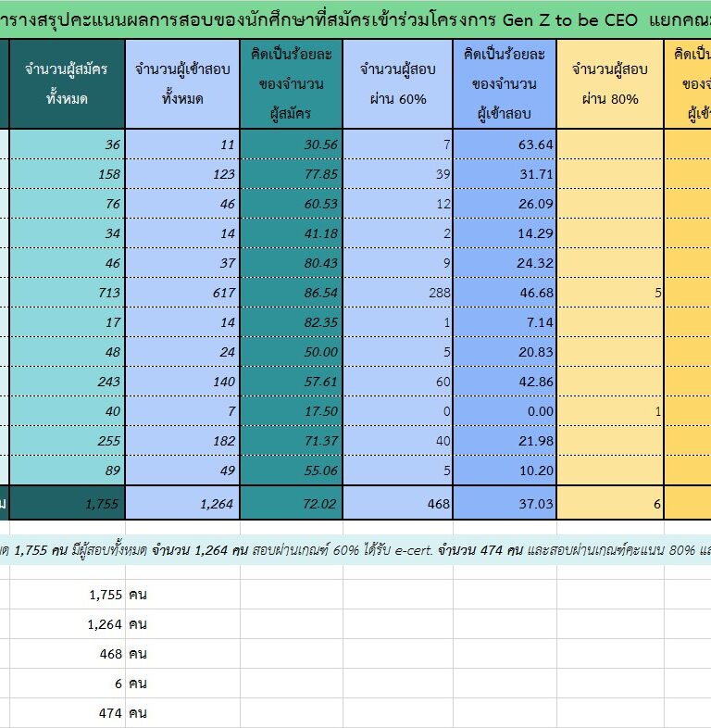Select the percentage cell 7.14

[x=505, y=322]
